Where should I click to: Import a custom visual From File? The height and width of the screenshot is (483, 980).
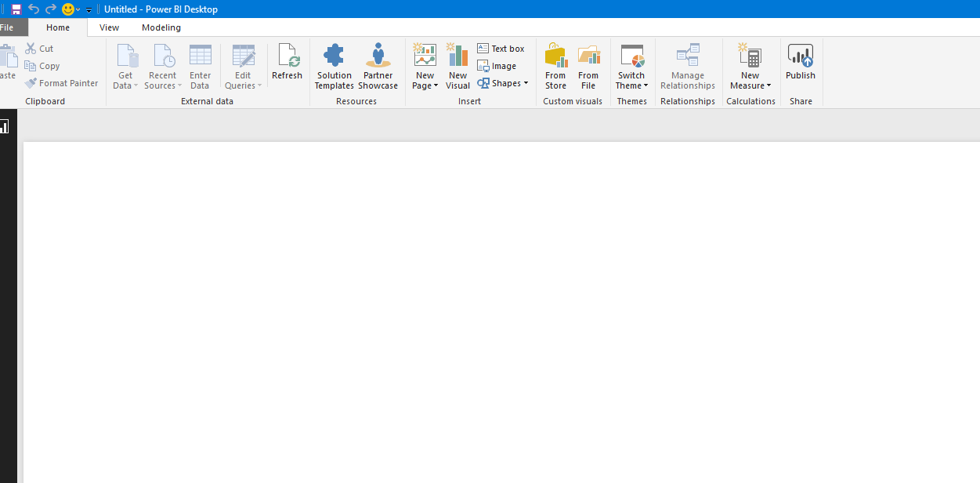click(x=588, y=67)
